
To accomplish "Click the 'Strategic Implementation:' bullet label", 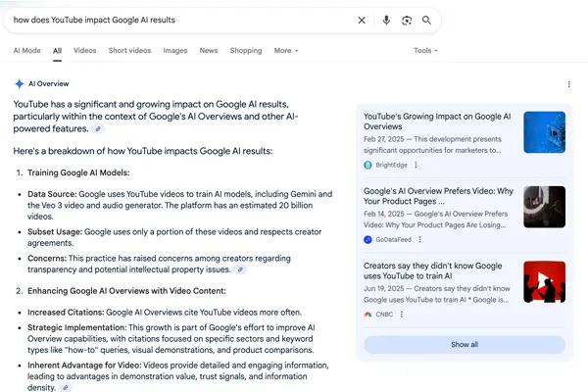I will click(x=76, y=328).
